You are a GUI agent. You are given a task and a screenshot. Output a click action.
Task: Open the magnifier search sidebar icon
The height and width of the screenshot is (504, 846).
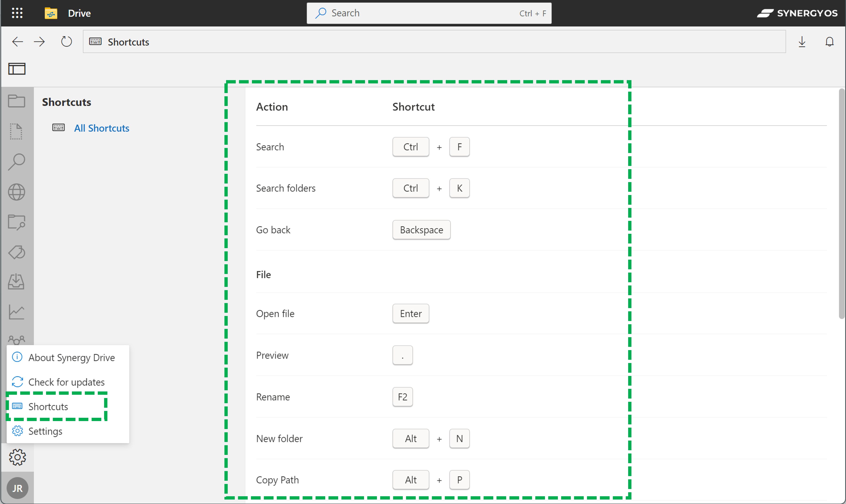click(16, 162)
